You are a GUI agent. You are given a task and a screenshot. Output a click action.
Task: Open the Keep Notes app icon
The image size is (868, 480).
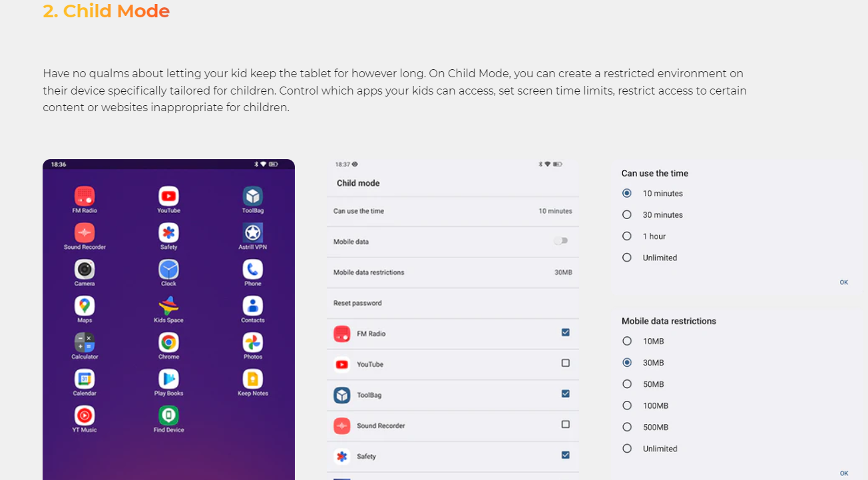253,379
